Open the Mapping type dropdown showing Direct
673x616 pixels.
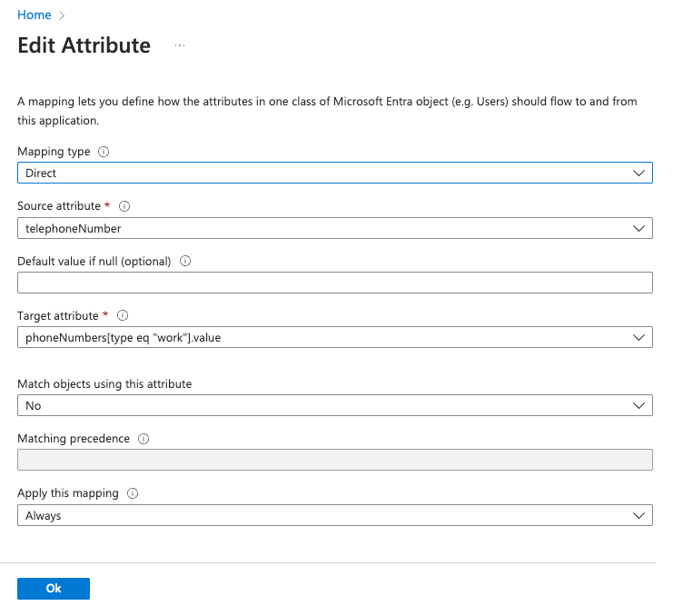(x=334, y=173)
